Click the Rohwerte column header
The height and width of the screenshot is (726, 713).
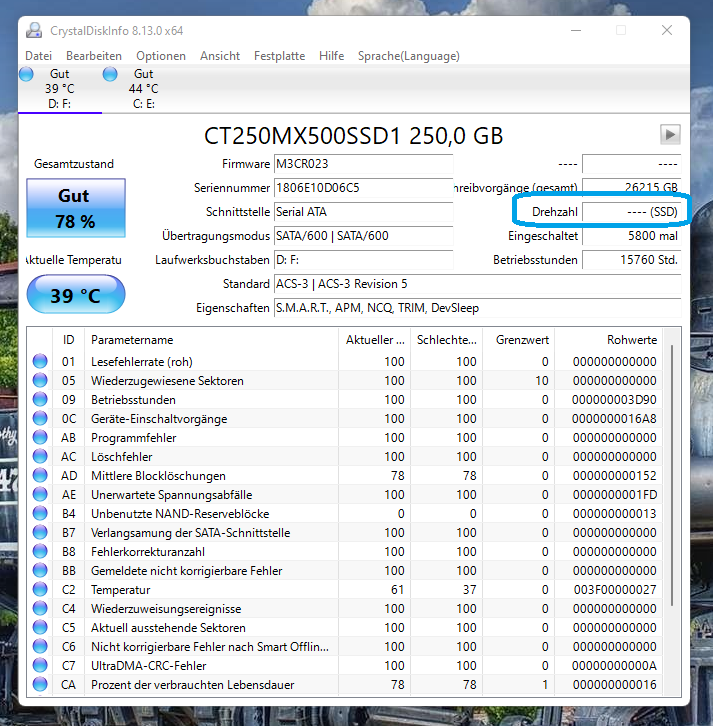pos(608,340)
